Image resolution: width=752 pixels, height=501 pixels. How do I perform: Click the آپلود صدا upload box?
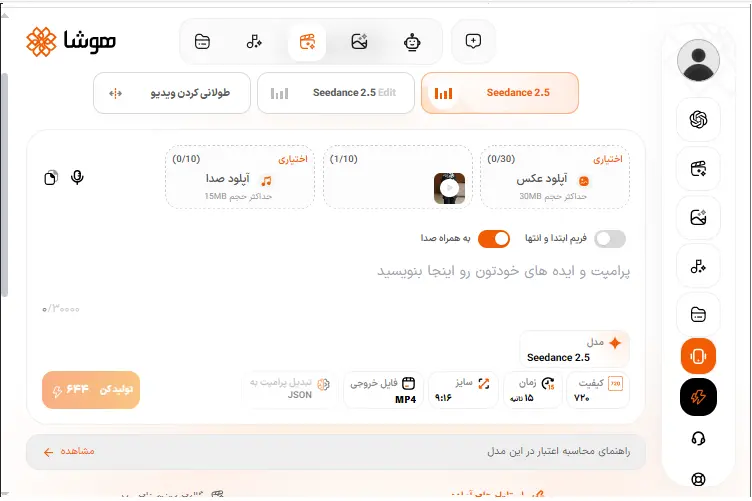(x=240, y=177)
